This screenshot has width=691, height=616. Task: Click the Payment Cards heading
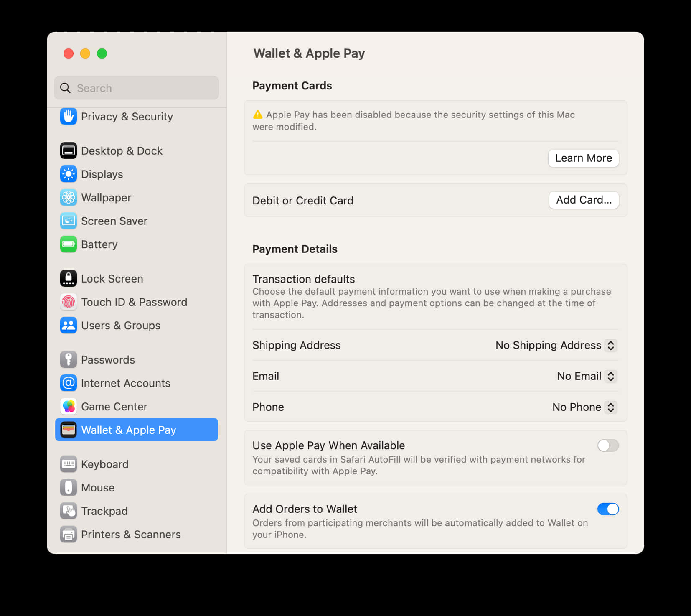coord(292,86)
